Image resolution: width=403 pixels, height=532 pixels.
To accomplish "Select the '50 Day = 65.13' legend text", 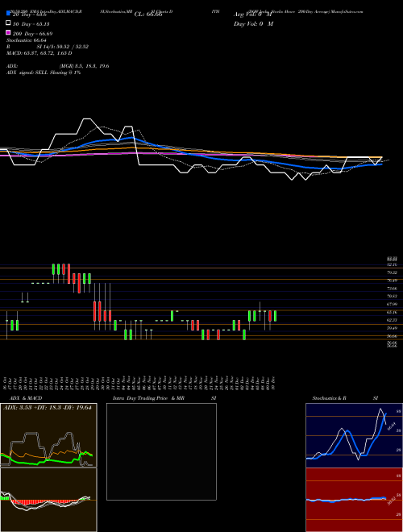I will 31,24.
